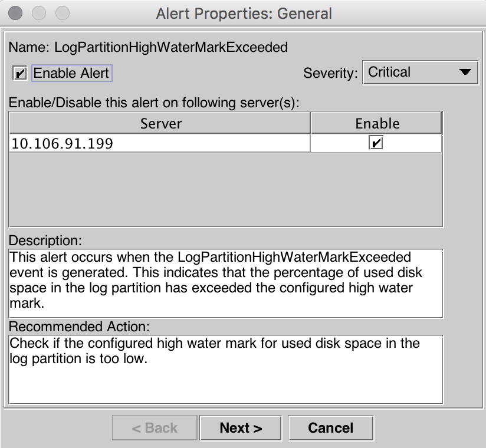The height and width of the screenshot is (448, 486).
Task: Click the Next button
Action: tap(241, 428)
